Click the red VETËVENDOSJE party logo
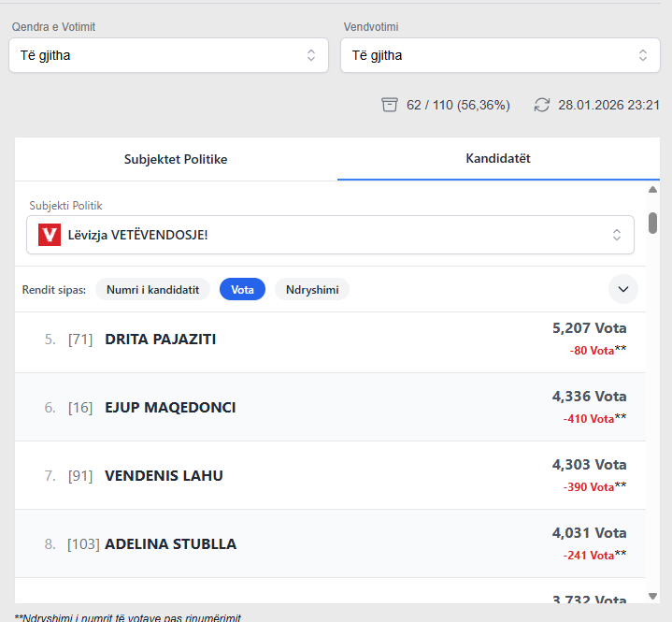This screenshot has height=622, width=672. tap(50, 235)
